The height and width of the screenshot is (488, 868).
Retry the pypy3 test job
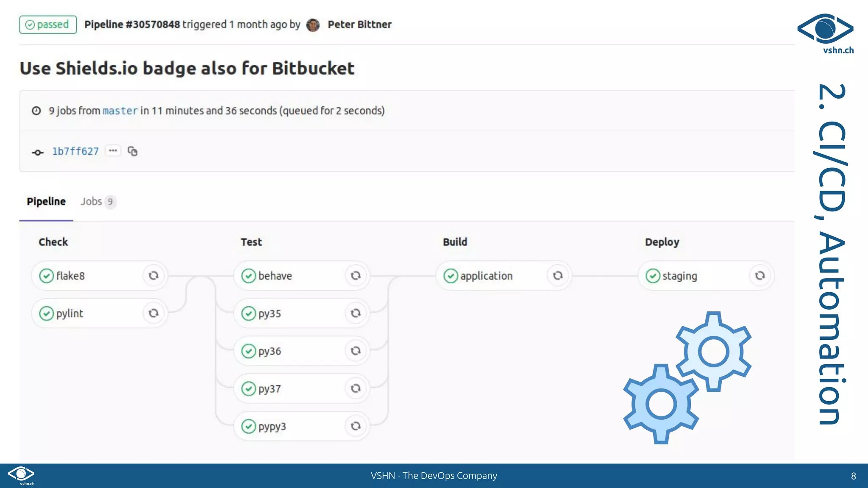(x=356, y=426)
